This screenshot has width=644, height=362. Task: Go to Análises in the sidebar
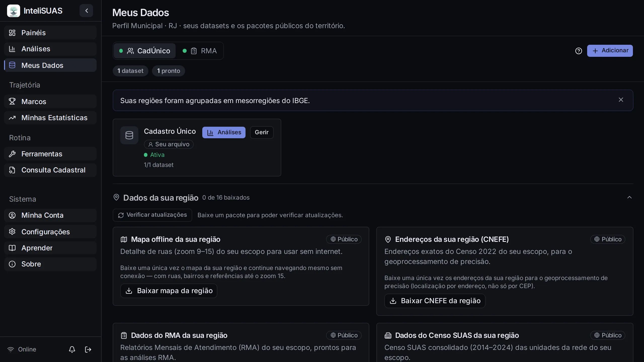pyautogui.click(x=50, y=49)
